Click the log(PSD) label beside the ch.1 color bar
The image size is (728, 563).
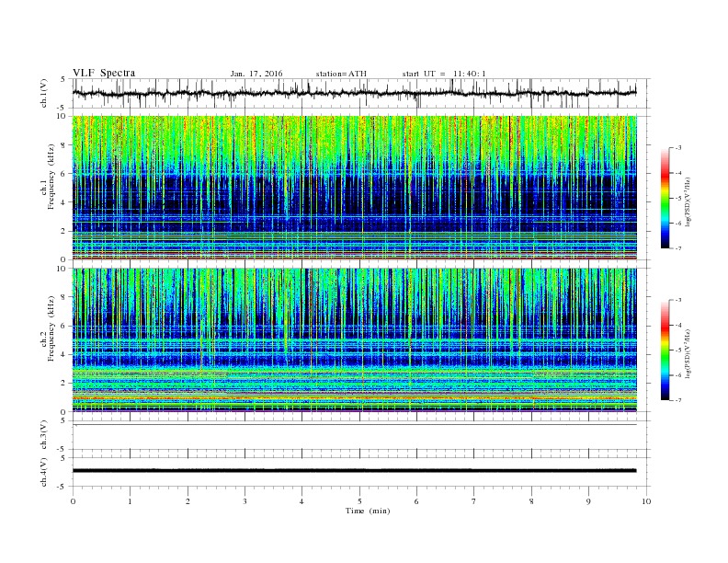coord(688,201)
